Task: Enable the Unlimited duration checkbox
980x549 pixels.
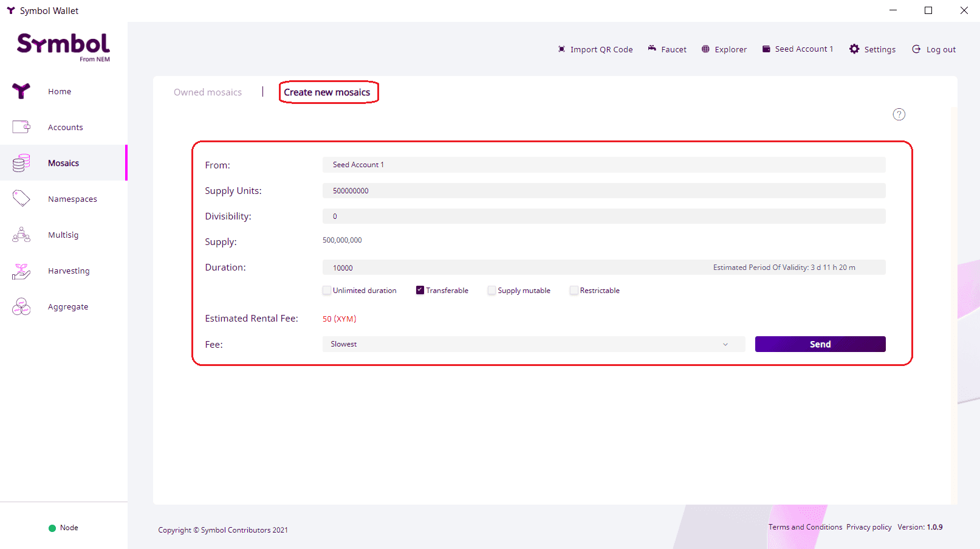Action: click(327, 291)
